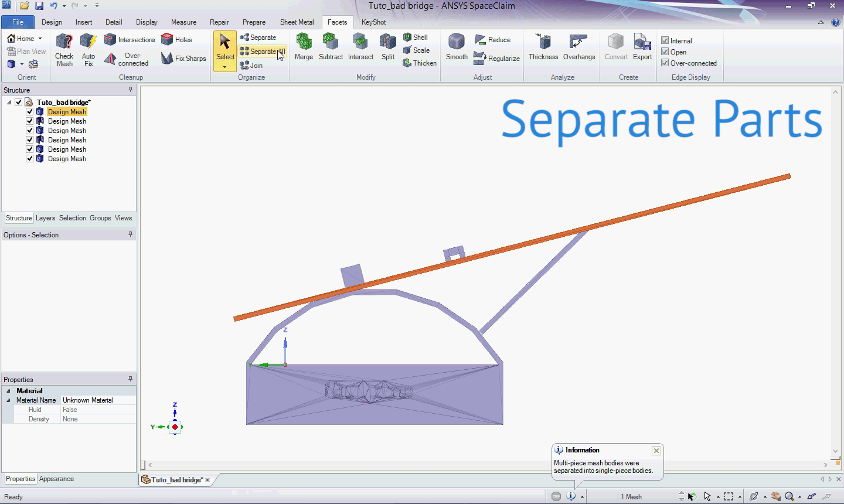Apply the Shell tool
Screen dimensions: 844x504
(416, 37)
